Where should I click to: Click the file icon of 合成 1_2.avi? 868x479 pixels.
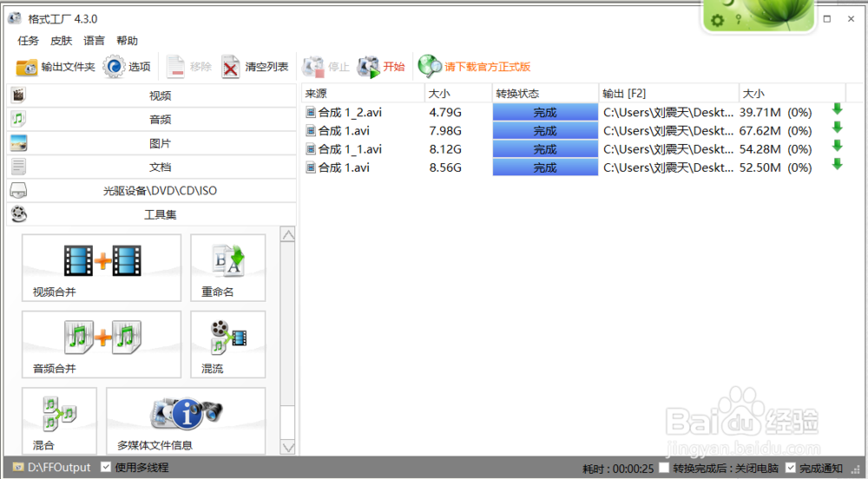pyautogui.click(x=311, y=113)
